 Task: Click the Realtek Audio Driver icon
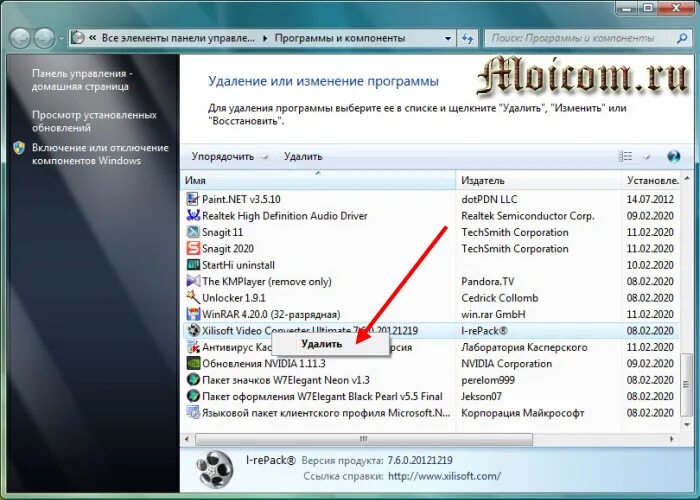coord(193,216)
